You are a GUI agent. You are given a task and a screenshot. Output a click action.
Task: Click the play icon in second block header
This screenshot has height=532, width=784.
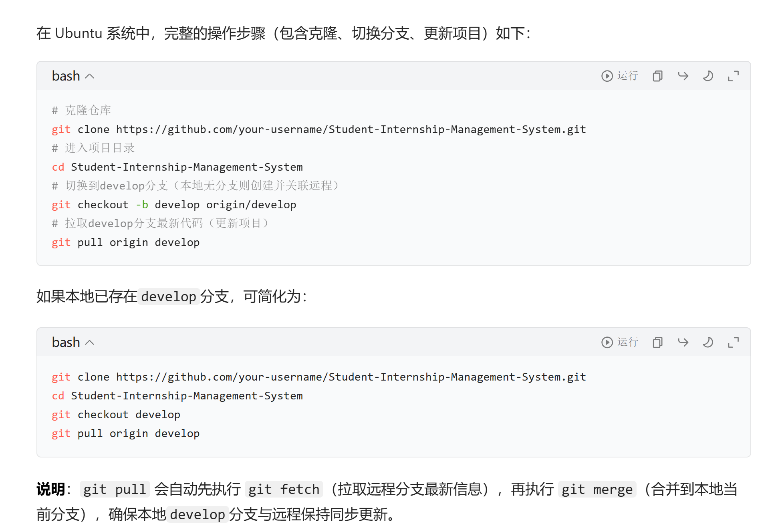pyautogui.click(x=607, y=342)
